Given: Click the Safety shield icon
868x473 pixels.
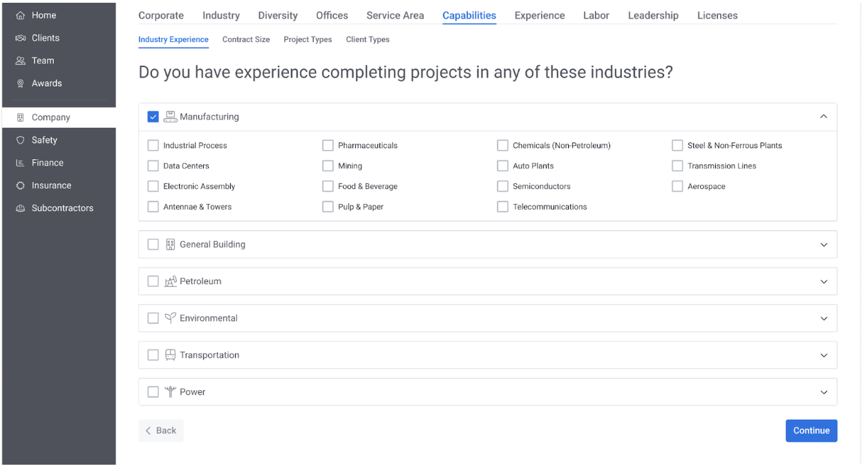Looking at the screenshot, I should (20, 140).
